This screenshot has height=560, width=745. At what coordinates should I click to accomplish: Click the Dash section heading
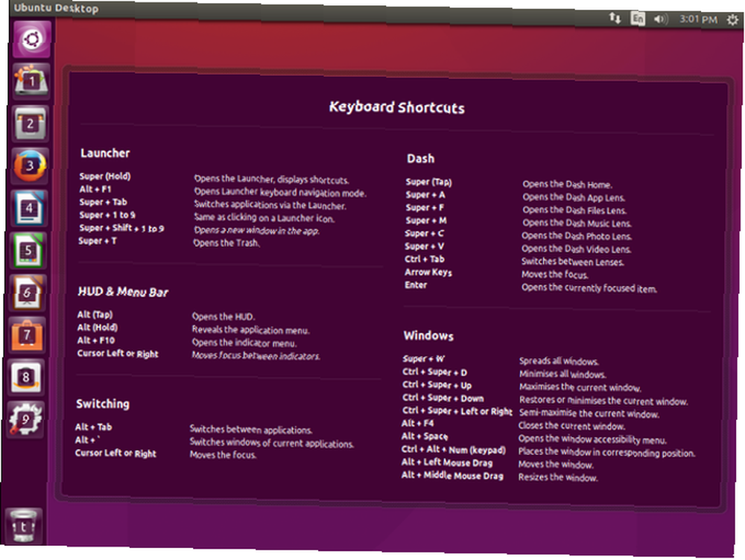coord(420,159)
